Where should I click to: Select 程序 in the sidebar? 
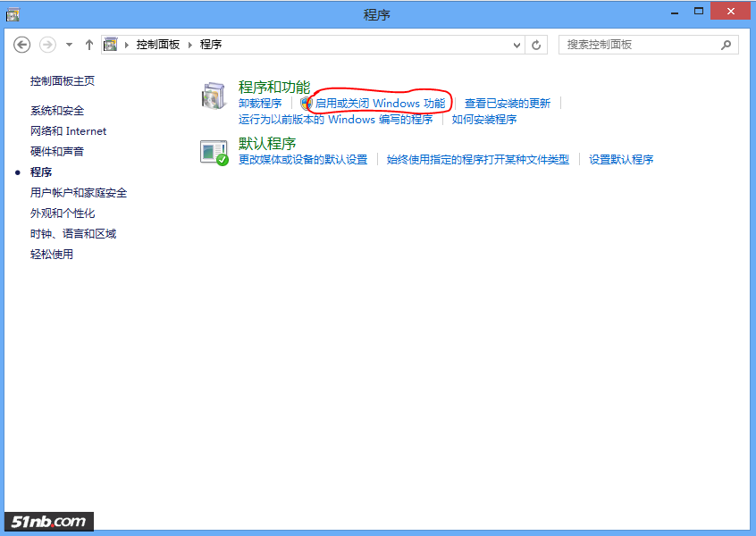(x=41, y=172)
